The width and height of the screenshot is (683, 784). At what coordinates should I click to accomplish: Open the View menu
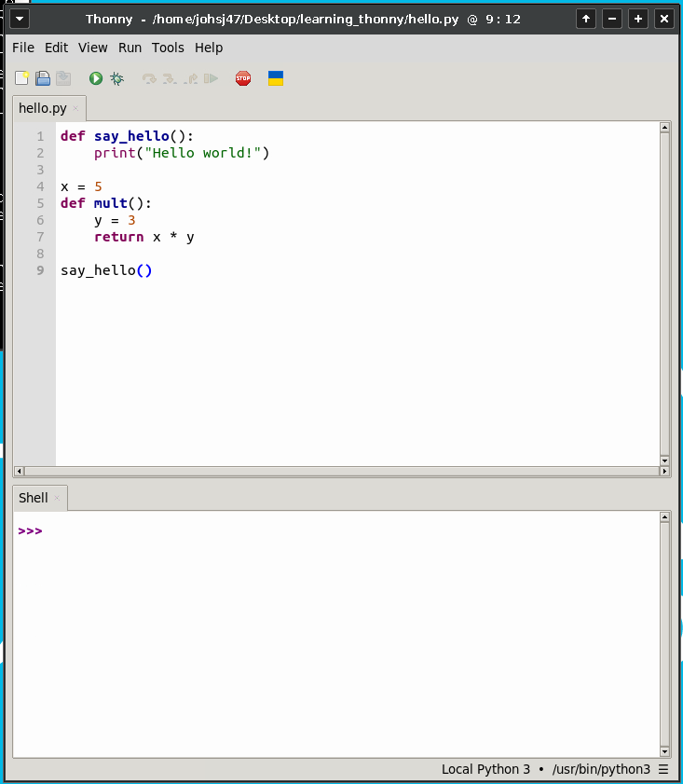click(92, 48)
